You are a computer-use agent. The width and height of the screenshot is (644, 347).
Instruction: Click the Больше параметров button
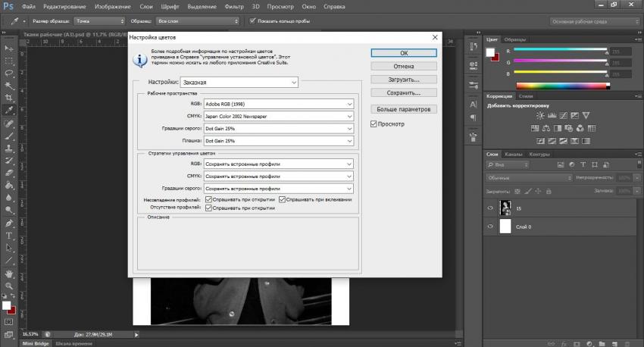click(x=404, y=109)
